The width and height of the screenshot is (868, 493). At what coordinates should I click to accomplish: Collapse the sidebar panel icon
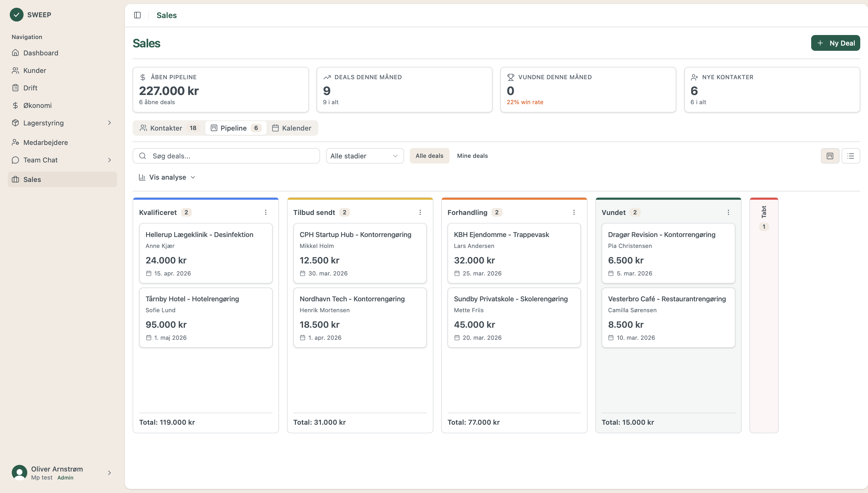click(137, 15)
